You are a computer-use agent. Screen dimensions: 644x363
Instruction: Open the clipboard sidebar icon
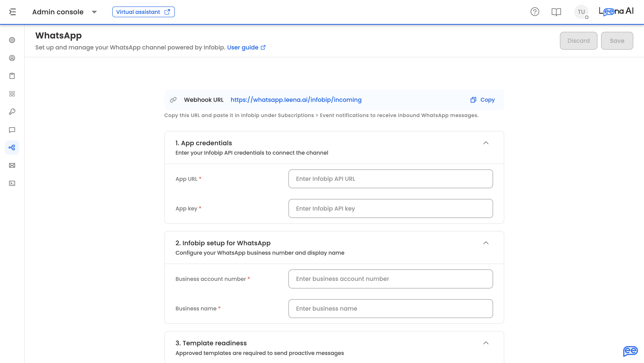[x=12, y=76]
